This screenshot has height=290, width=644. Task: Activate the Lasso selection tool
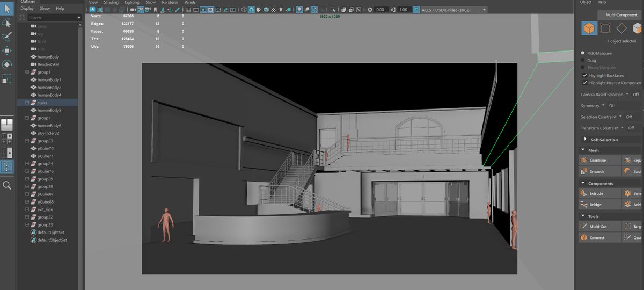pyautogui.click(x=7, y=23)
